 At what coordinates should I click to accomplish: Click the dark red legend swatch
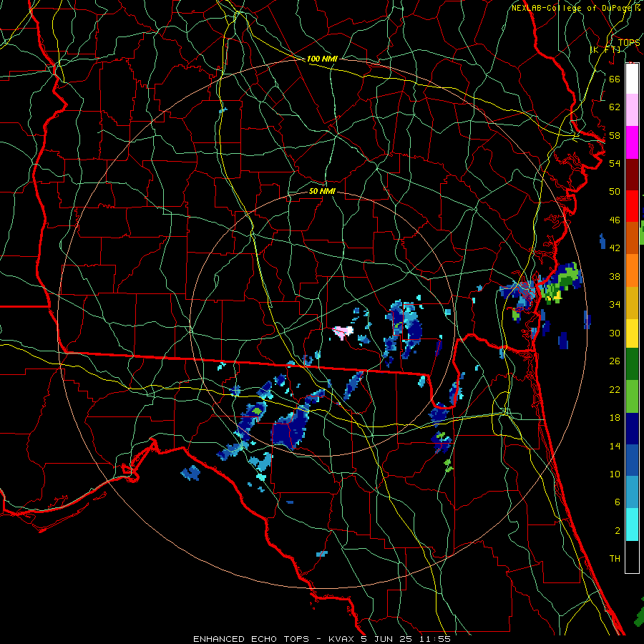[632, 175]
